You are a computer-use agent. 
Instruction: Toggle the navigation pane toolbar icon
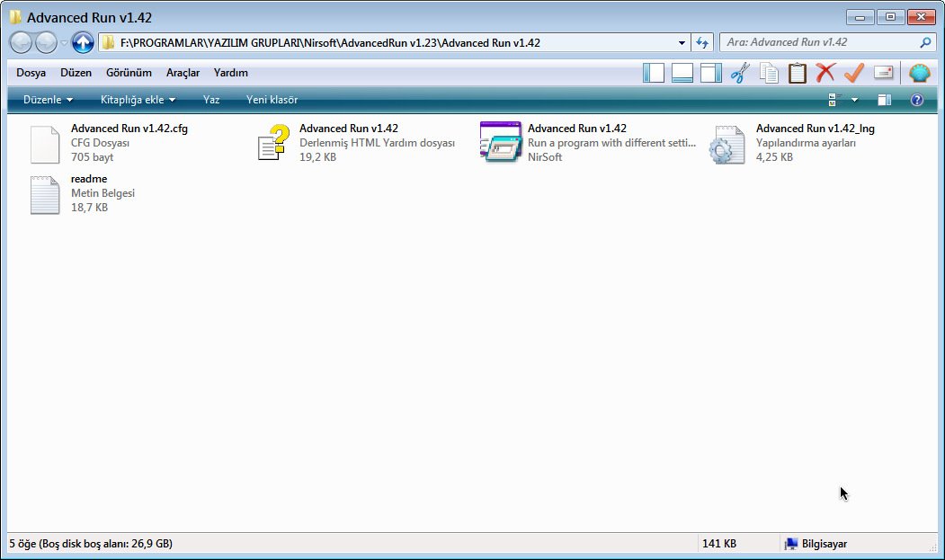(x=654, y=73)
